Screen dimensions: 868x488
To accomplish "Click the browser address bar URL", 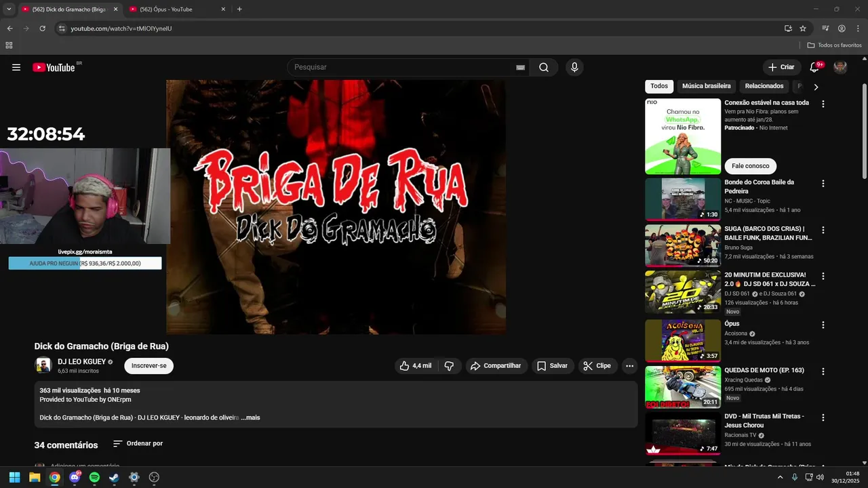I will (x=121, y=28).
